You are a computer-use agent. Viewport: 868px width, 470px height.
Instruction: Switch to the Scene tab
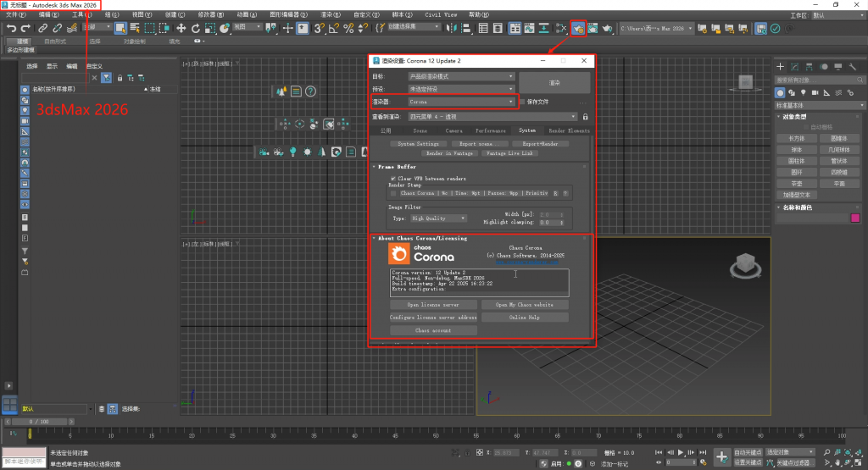tap(420, 130)
